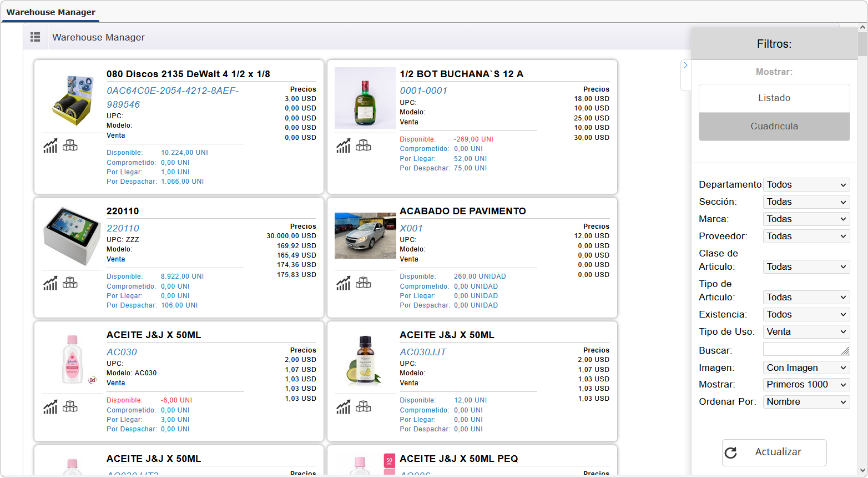This screenshot has height=478, width=868.
Task: Open the Imagen filter dropdown
Action: pyautogui.click(x=806, y=368)
